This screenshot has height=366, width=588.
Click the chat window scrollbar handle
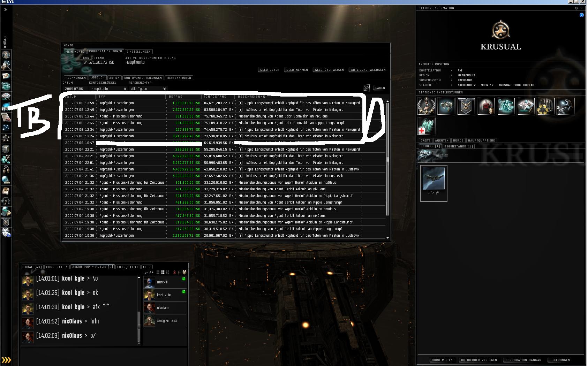coord(139,327)
